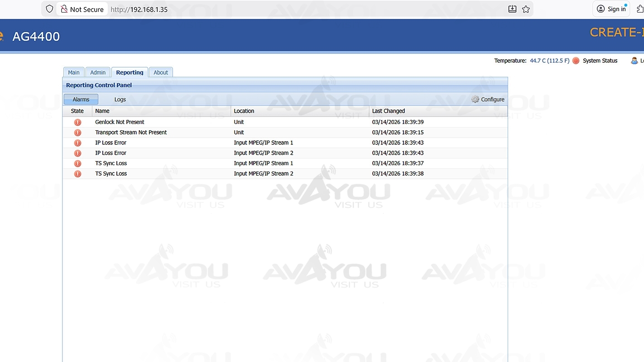Click the Configure gear icon
Image resolution: width=644 pixels, height=362 pixels.
(x=475, y=100)
